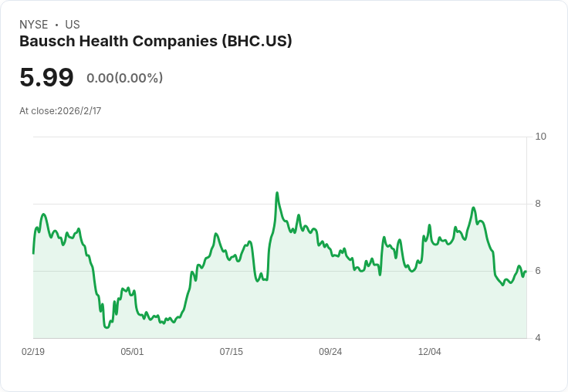Click the 07/15 date marker

click(231, 352)
